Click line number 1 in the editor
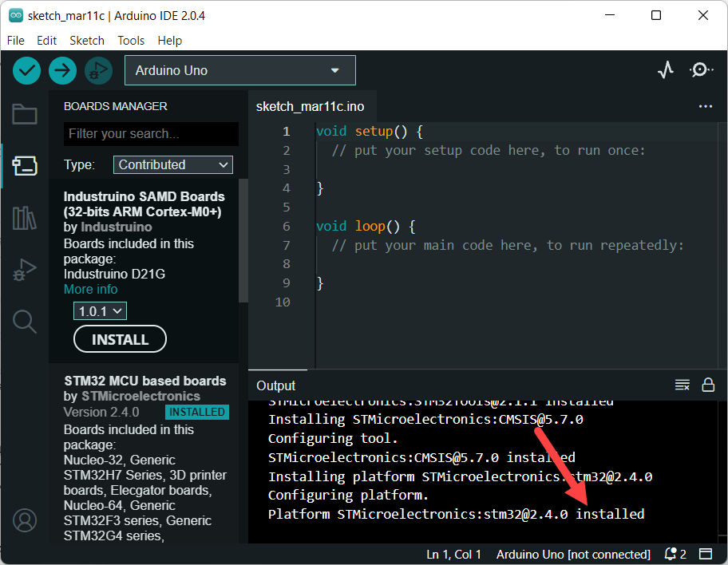The image size is (728, 565). click(x=286, y=132)
